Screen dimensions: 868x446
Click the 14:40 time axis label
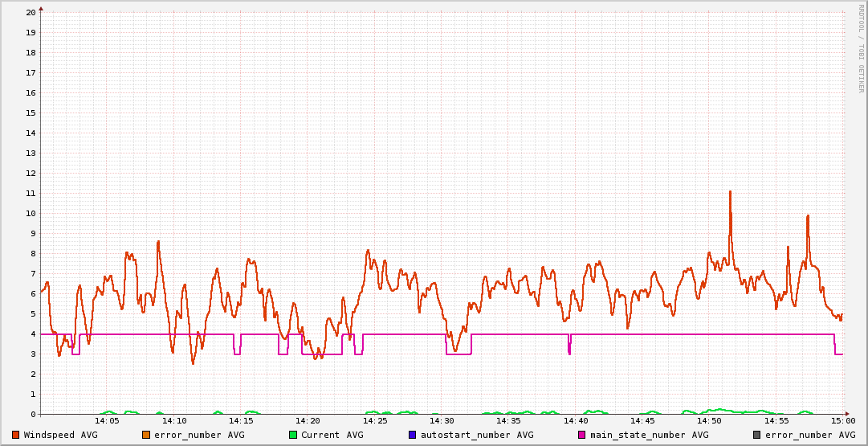577,421
